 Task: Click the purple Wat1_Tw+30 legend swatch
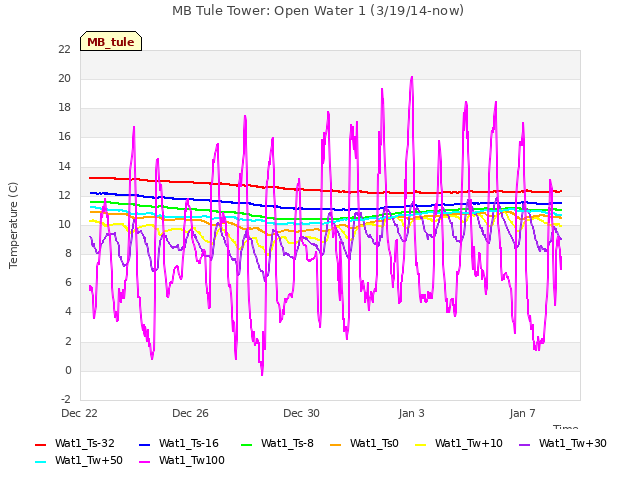[524, 444]
